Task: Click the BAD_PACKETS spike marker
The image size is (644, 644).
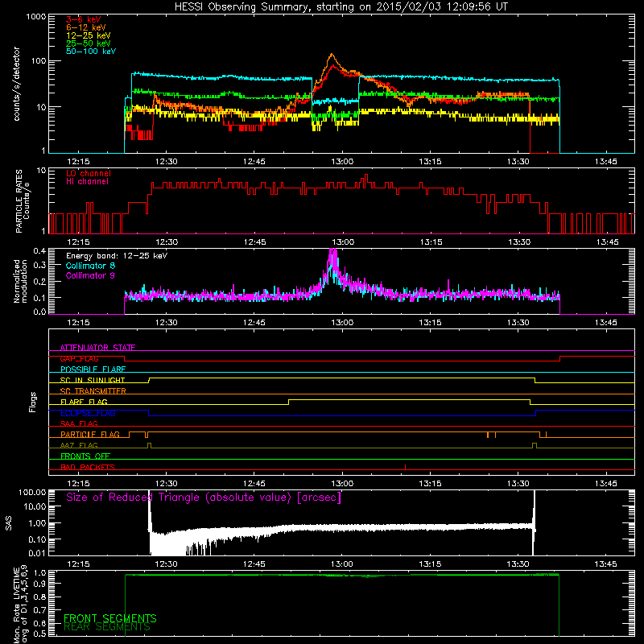Action: pyautogui.click(x=406, y=467)
